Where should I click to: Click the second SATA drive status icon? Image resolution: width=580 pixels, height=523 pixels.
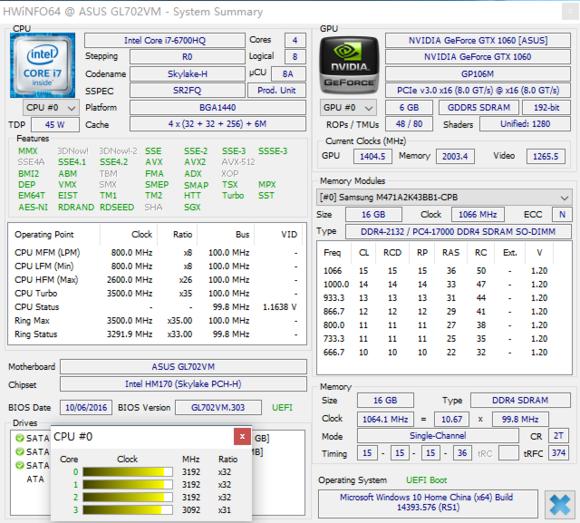pyautogui.click(x=19, y=452)
